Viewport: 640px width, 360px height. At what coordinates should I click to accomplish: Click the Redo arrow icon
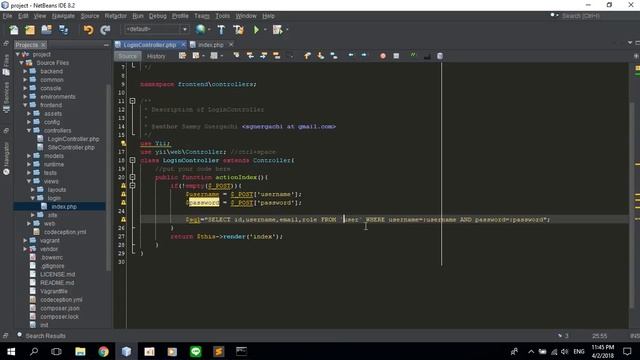click(x=105, y=30)
